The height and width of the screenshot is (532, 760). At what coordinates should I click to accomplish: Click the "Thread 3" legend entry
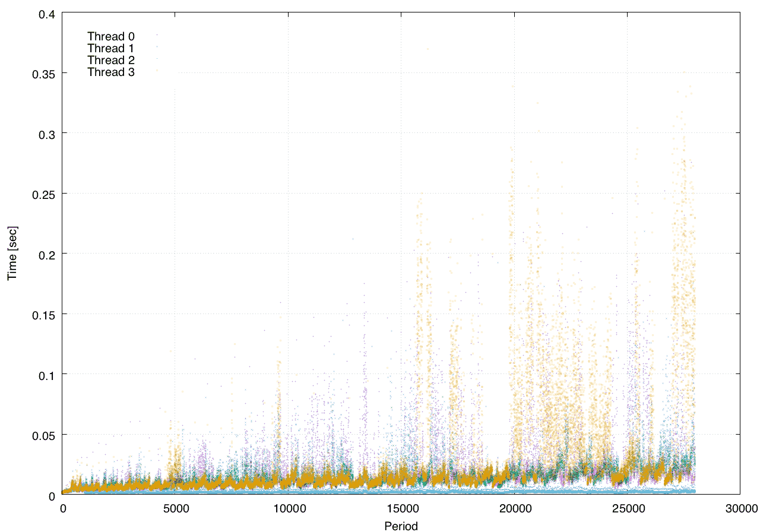click(111, 72)
